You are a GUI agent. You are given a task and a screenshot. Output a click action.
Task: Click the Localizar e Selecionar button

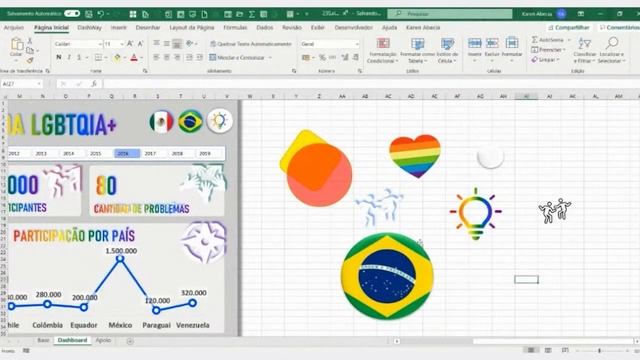[x=611, y=51]
